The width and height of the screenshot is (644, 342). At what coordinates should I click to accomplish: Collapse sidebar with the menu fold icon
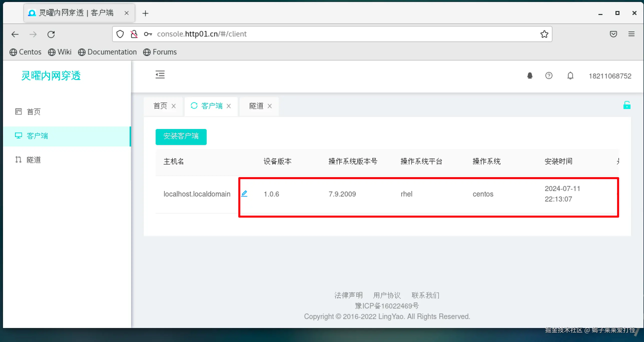(x=160, y=75)
